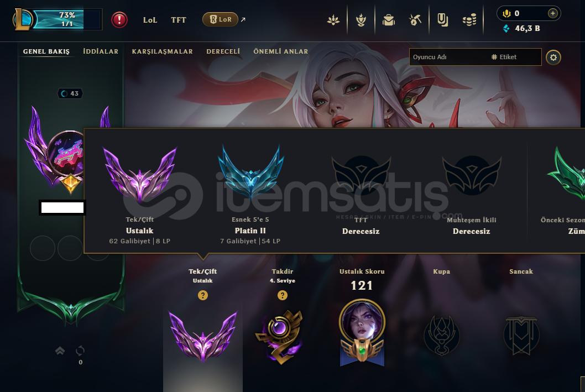Open the İDDİALAR tab

[x=101, y=51]
